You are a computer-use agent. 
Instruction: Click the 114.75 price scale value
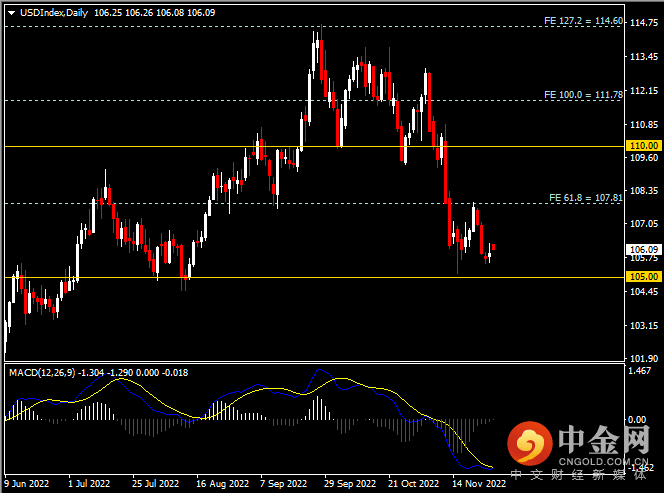(644, 25)
